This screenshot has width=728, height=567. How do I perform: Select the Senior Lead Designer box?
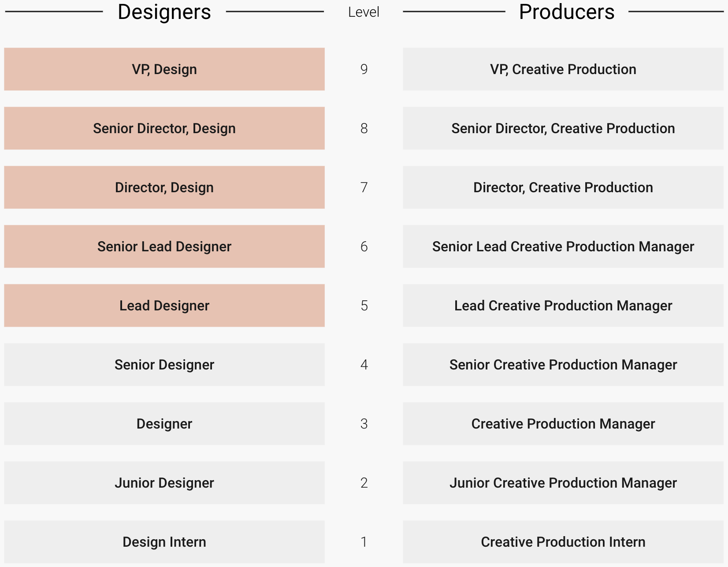coord(164,246)
